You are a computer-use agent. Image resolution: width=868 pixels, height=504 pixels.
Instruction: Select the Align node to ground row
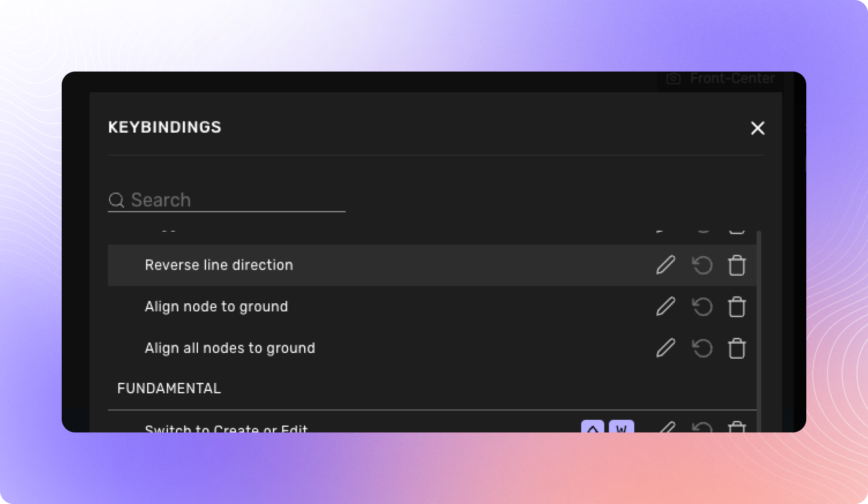coord(216,307)
